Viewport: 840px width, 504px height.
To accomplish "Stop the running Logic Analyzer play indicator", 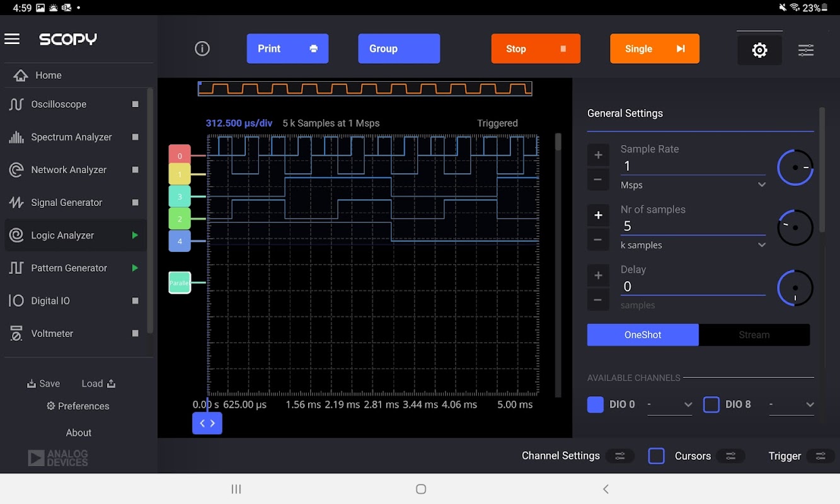I will [135, 235].
